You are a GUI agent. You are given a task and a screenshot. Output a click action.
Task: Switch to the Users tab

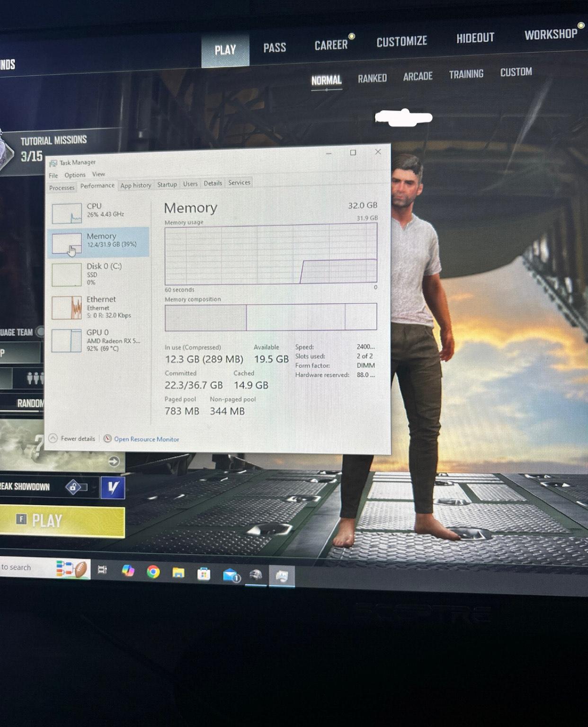(x=190, y=184)
